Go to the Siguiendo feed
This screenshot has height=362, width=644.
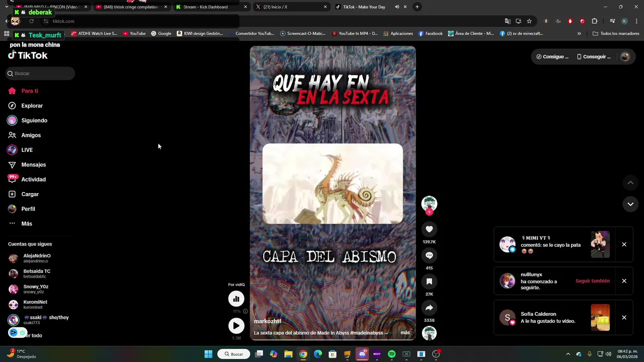(x=28, y=121)
